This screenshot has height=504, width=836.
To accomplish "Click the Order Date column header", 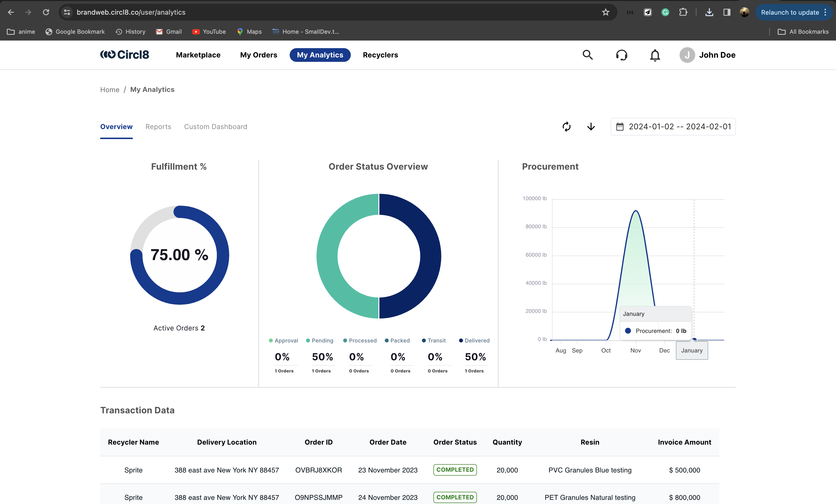I will (388, 442).
